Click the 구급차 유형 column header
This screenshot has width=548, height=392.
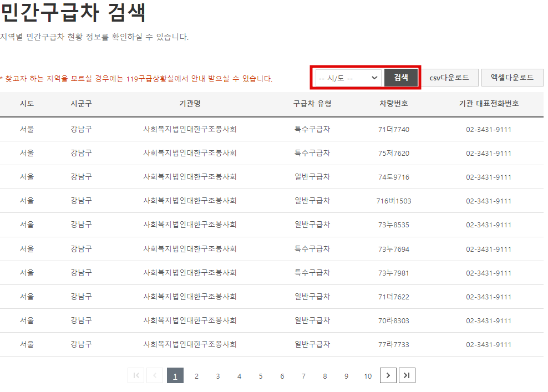point(312,104)
